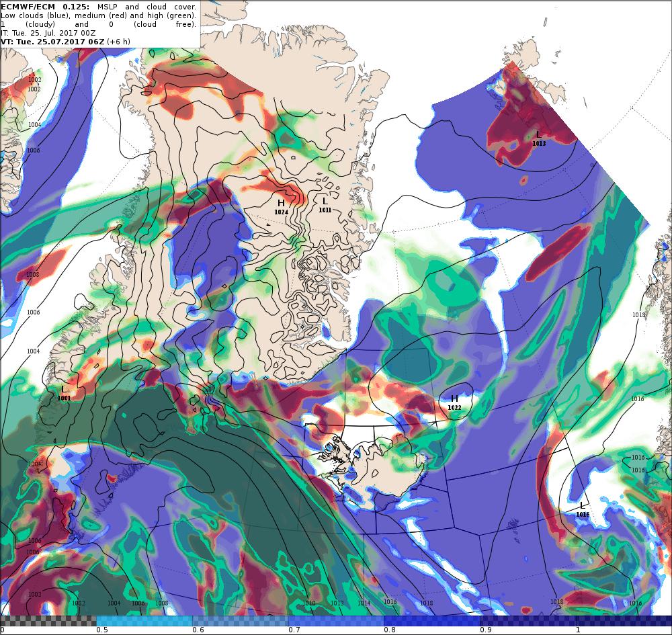Screen dimensions: 672x635
Task: Click the L 1011 low over Greenland
Action: coord(325,204)
